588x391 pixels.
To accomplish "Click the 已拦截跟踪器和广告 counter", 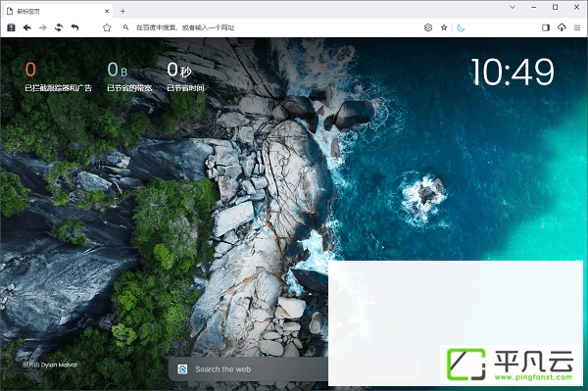I will (x=58, y=76).
